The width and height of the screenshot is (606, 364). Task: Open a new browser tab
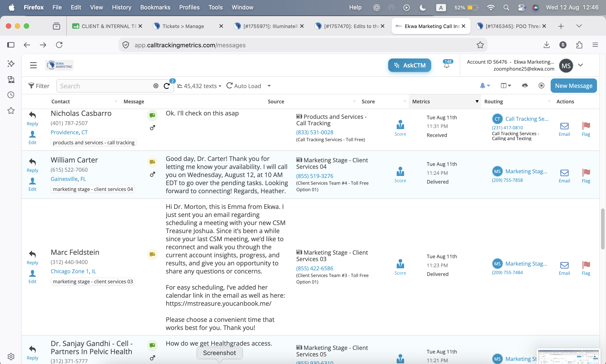point(561,26)
